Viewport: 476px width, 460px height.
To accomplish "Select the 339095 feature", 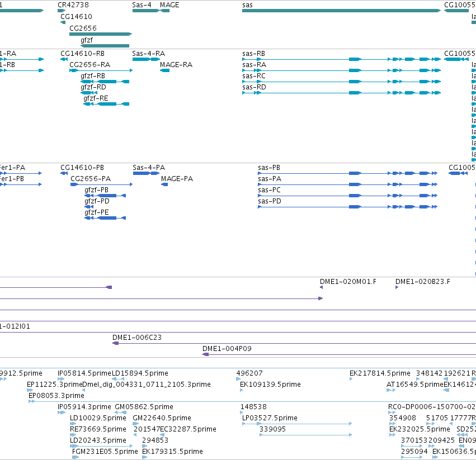I will [306, 435].
